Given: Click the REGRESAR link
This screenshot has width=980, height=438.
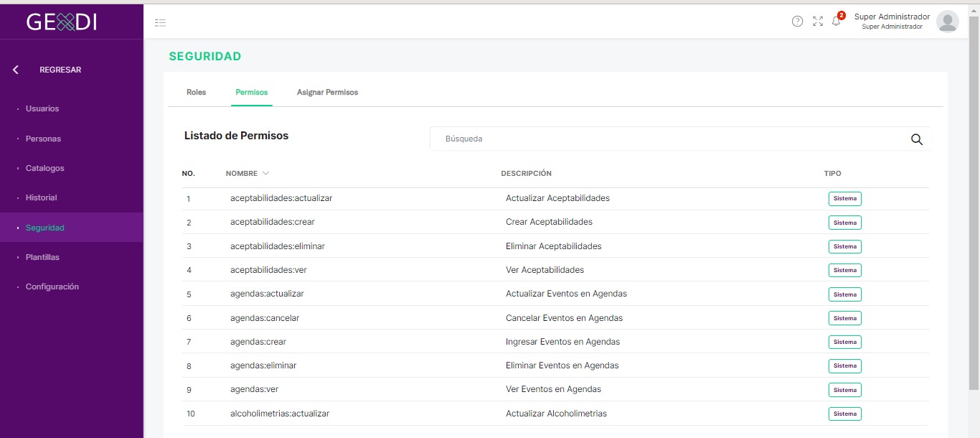Looking at the screenshot, I should [60, 70].
